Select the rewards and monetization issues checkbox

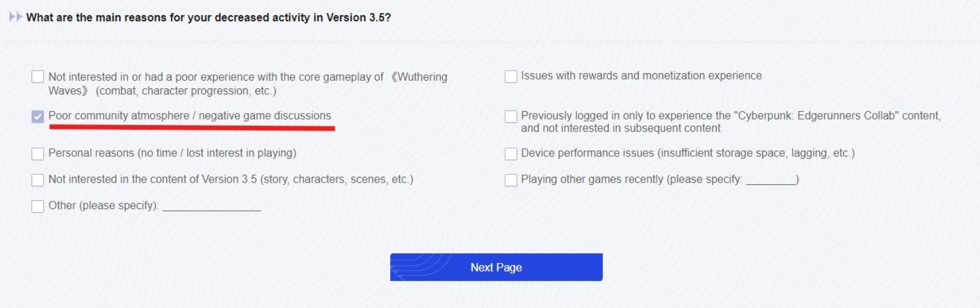click(x=510, y=77)
